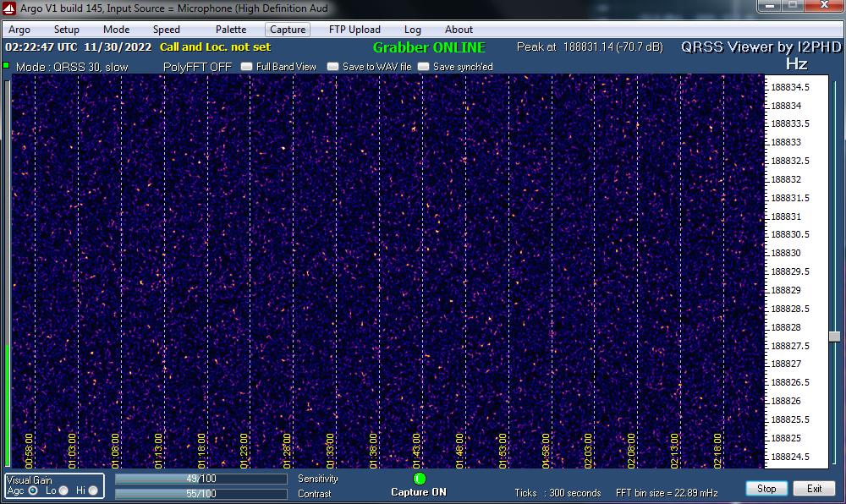Open the Log menu
Viewport: 846px width, 504px height.
pos(412,30)
